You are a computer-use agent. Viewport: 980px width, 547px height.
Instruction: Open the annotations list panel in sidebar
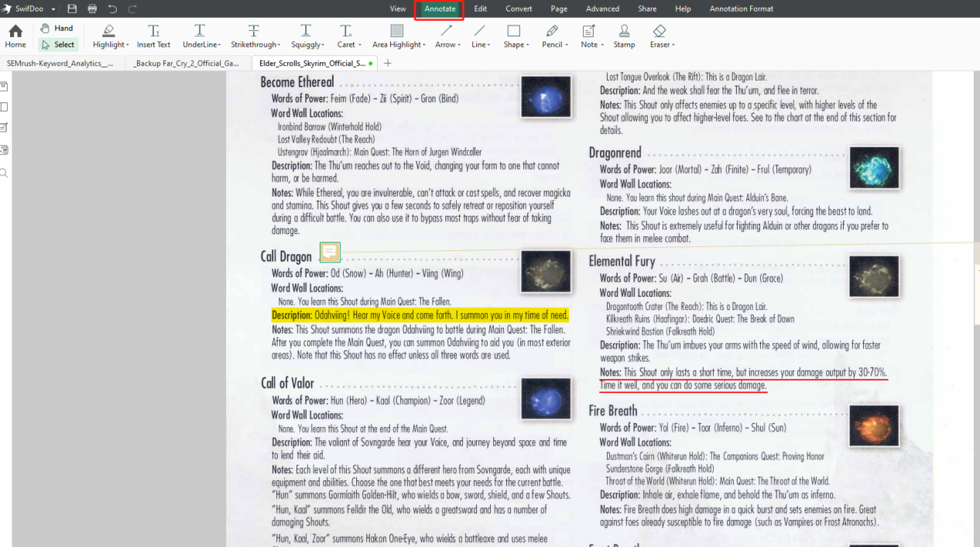click(x=5, y=128)
